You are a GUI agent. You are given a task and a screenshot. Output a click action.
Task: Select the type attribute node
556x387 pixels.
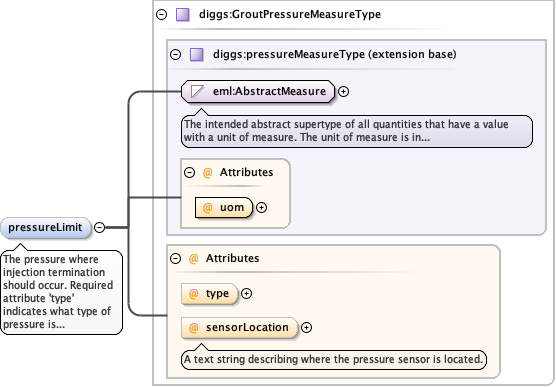click(209, 294)
